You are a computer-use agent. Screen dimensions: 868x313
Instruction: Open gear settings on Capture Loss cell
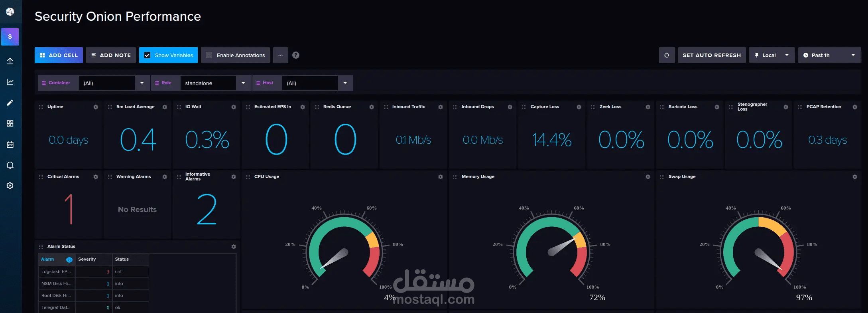pyautogui.click(x=579, y=107)
